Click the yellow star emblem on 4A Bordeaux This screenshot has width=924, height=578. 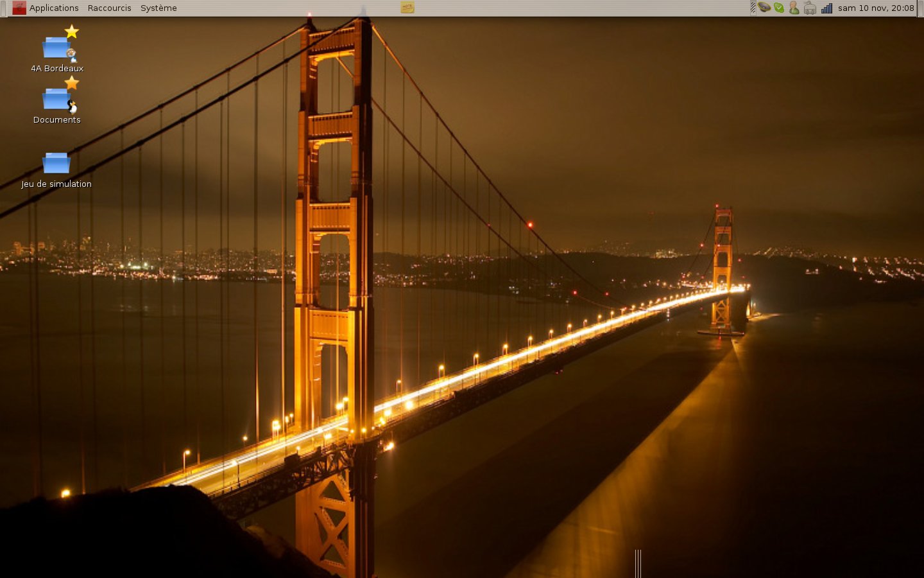pyautogui.click(x=72, y=31)
